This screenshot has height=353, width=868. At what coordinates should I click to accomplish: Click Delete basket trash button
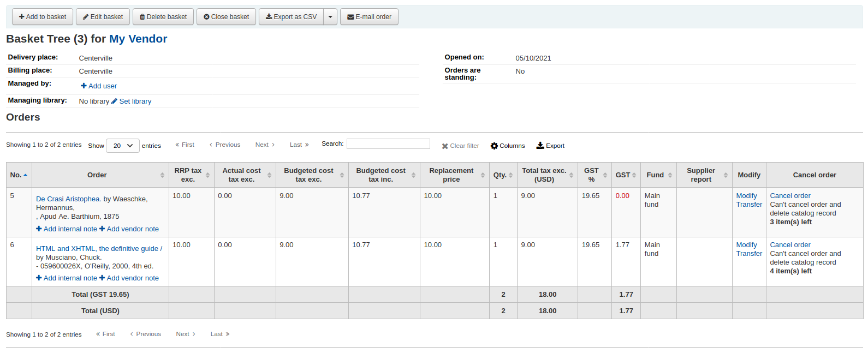[x=163, y=17]
